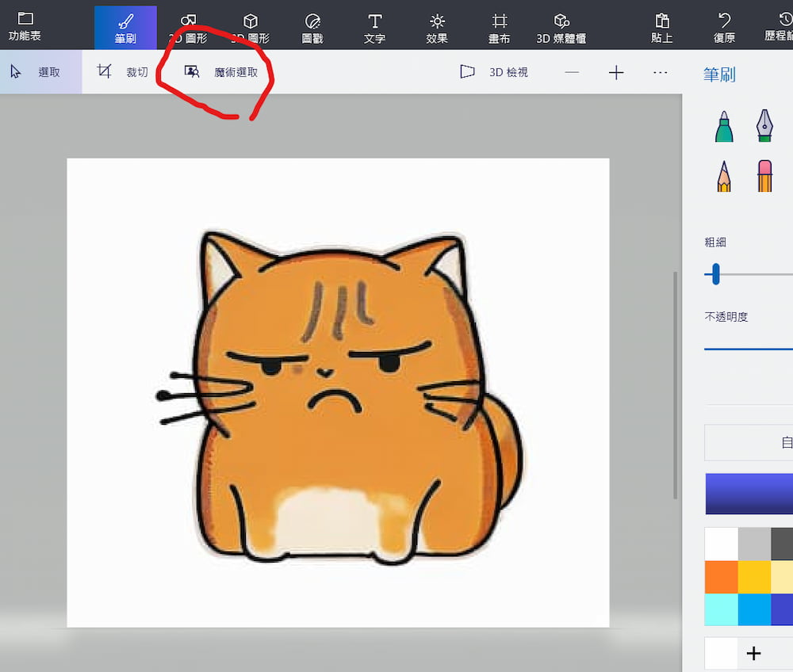
Task: Open the 2D 圖形 shapes tab
Action: pos(188,27)
